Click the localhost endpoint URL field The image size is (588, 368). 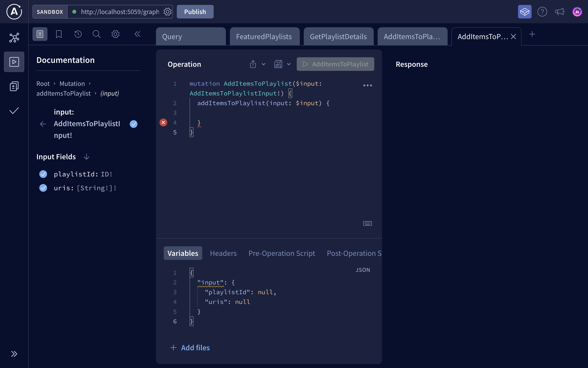pos(120,12)
